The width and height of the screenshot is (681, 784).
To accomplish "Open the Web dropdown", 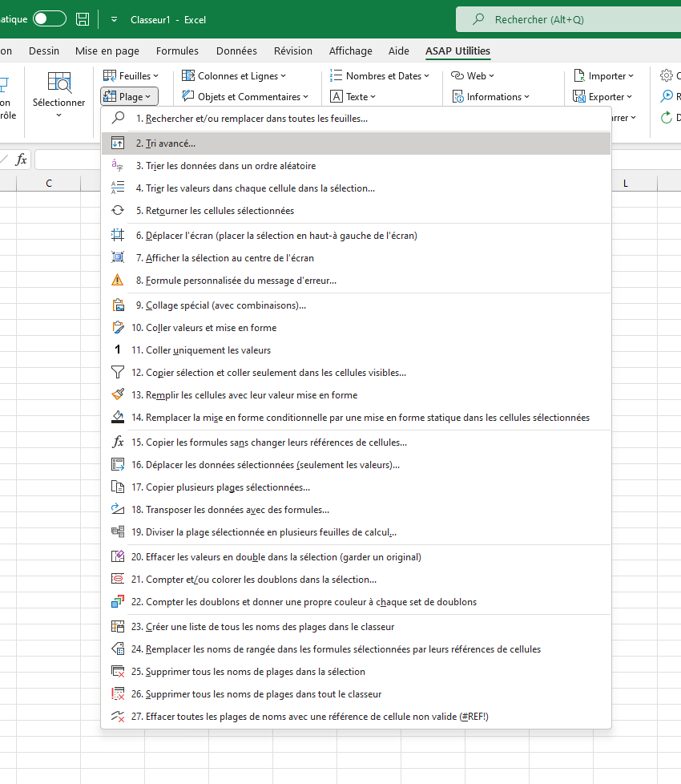I will 473,75.
